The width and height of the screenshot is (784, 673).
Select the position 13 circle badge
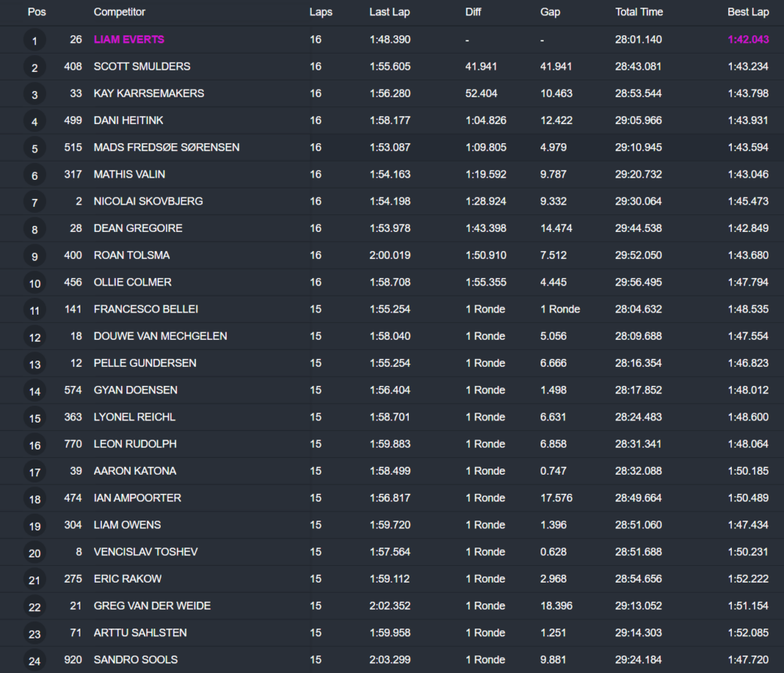34,364
